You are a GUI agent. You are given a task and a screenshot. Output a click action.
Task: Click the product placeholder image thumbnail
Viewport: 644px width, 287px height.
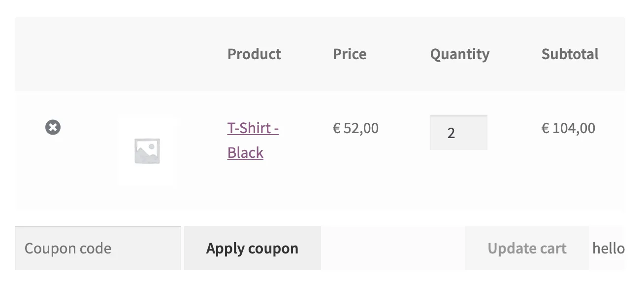147,151
